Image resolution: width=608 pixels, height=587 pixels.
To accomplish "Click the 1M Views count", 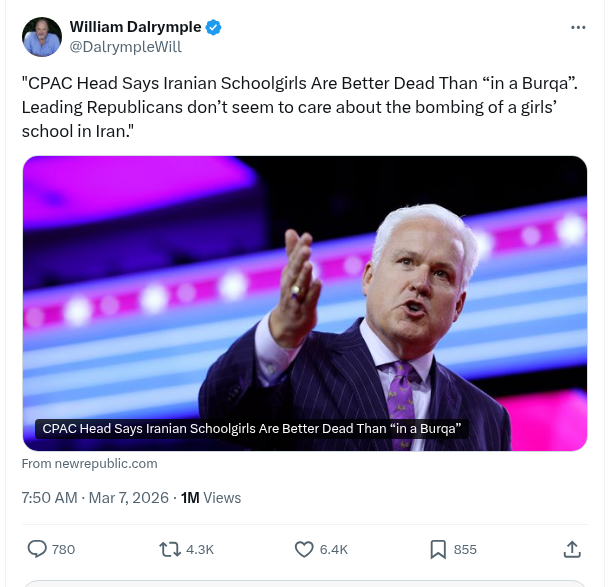I will (211, 498).
